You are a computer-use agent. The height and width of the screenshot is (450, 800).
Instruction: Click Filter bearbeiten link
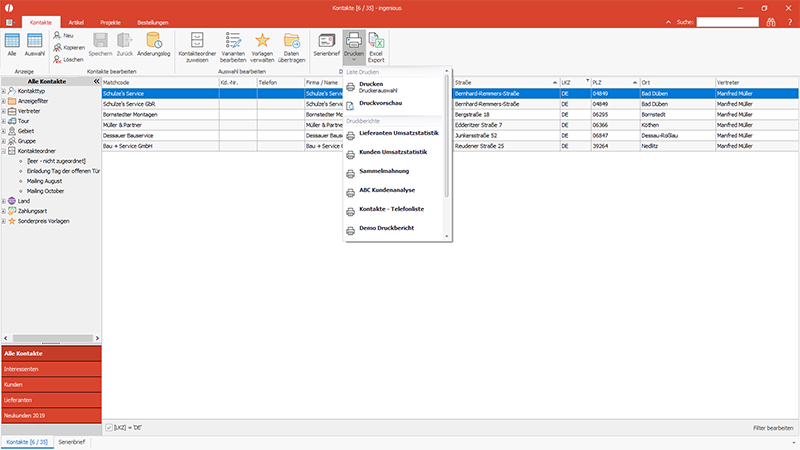773,428
